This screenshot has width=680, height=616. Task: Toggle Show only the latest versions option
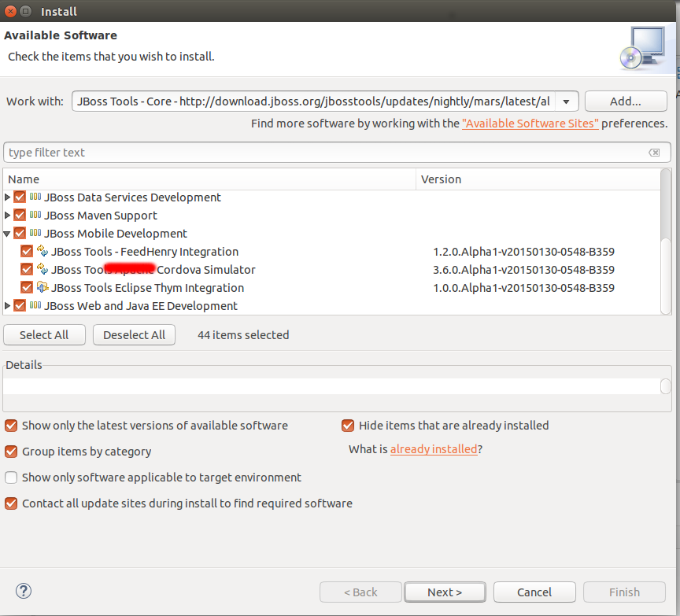click(11, 426)
